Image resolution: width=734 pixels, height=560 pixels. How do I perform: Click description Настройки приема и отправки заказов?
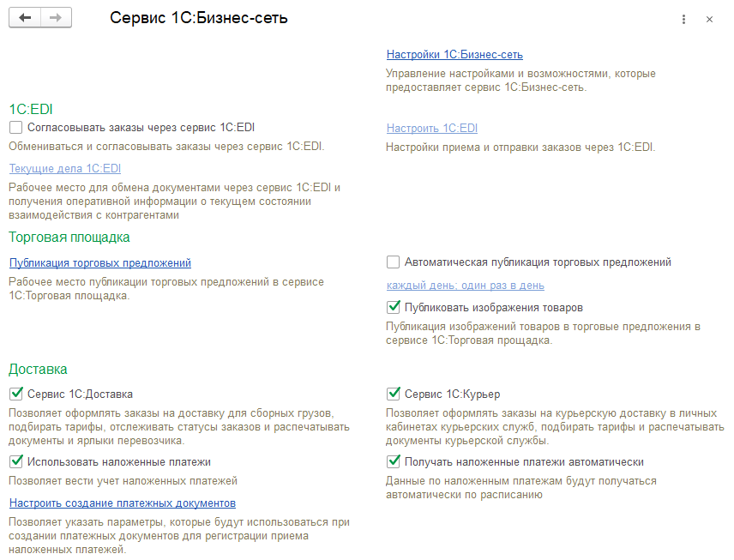[x=520, y=148]
